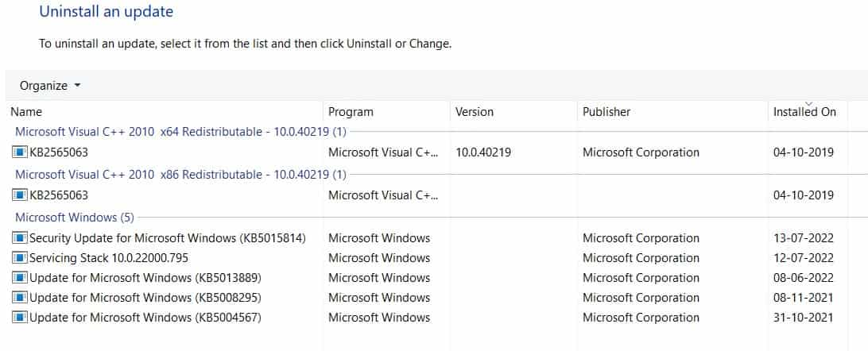The image size is (868, 351).
Task: Click the update icon dated 04-10-2019 with version 10.0.40219
Action: point(21,152)
